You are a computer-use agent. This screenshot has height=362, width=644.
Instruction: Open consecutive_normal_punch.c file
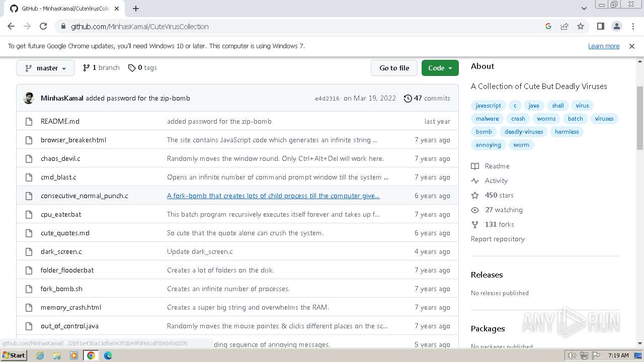coord(84,196)
